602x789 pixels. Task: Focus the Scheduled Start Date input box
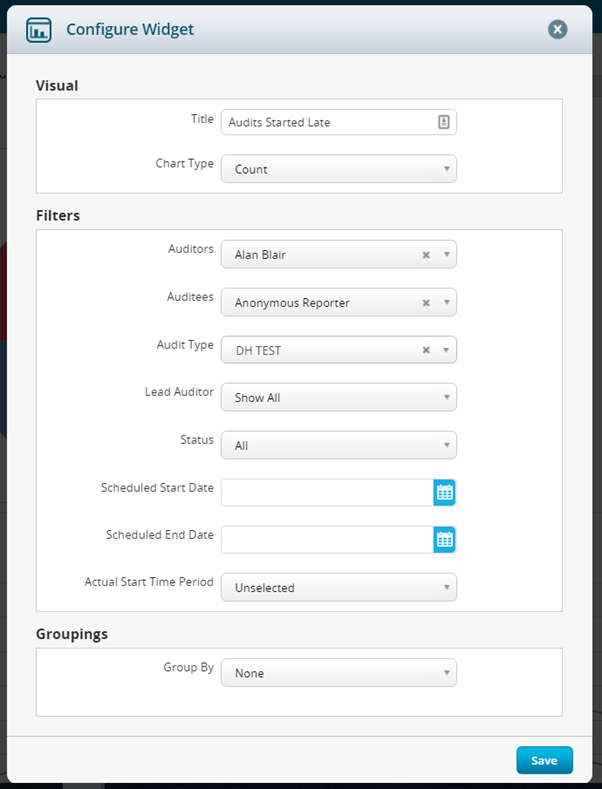[327, 493]
